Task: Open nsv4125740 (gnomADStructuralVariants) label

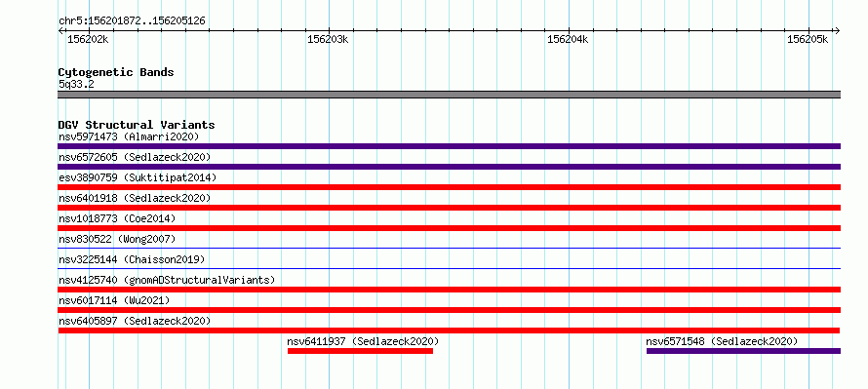Action: tap(167, 280)
